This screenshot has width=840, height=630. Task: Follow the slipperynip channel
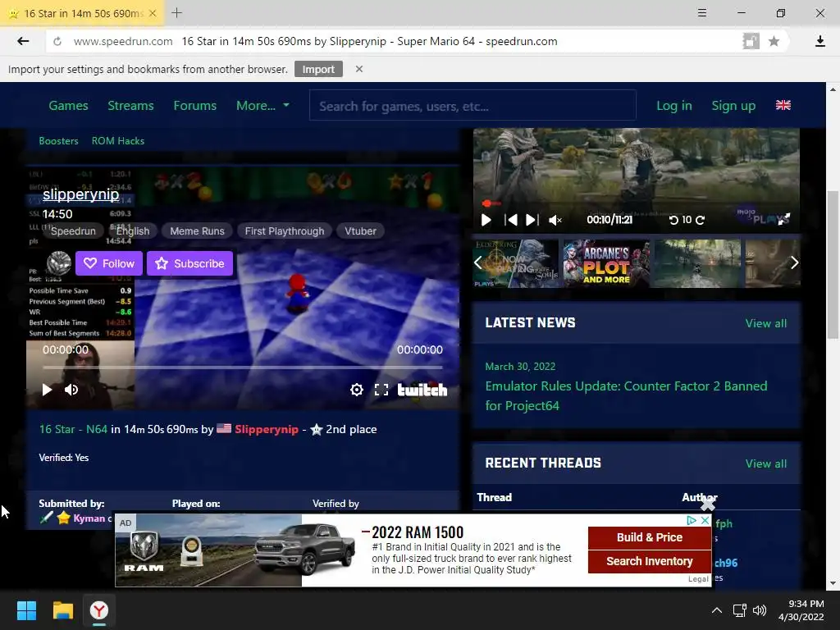[109, 263]
